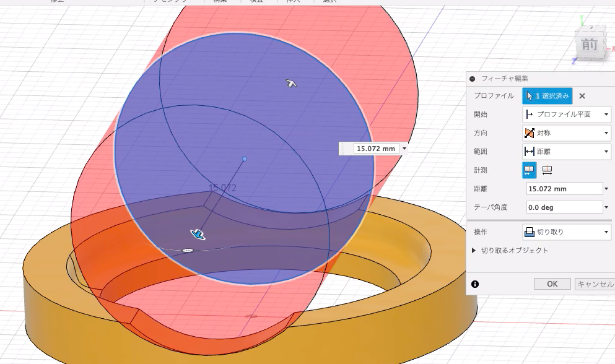The height and width of the screenshot is (364, 615).
Task: Click the 切り取り operation icon
Action: 529,232
